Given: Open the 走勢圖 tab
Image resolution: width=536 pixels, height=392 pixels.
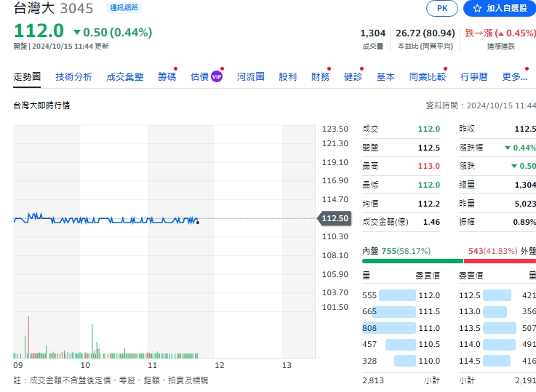Looking at the screenshot, I should (27, 76).
